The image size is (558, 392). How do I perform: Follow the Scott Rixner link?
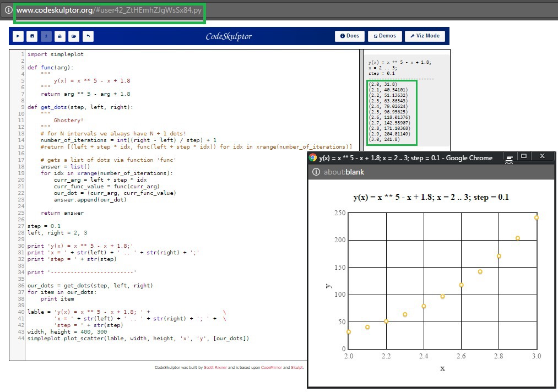pos(215,367)
